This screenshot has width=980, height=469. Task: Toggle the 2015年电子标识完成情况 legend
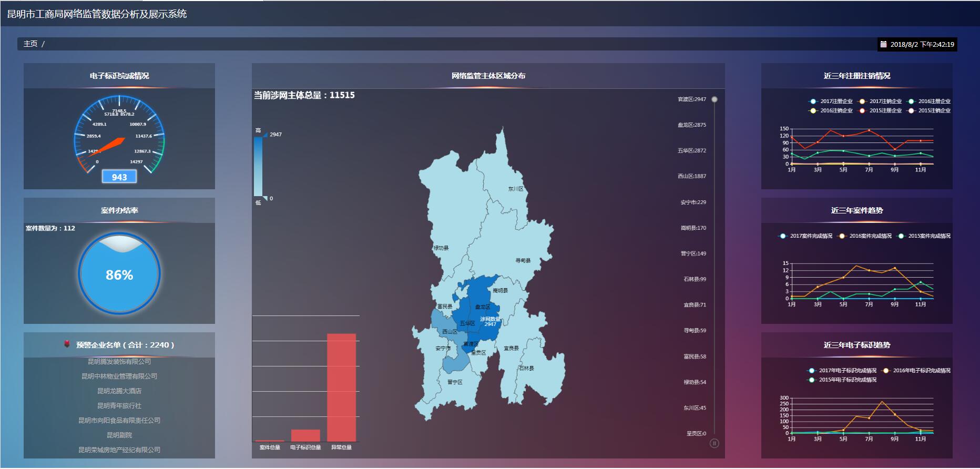coord(842,380)
